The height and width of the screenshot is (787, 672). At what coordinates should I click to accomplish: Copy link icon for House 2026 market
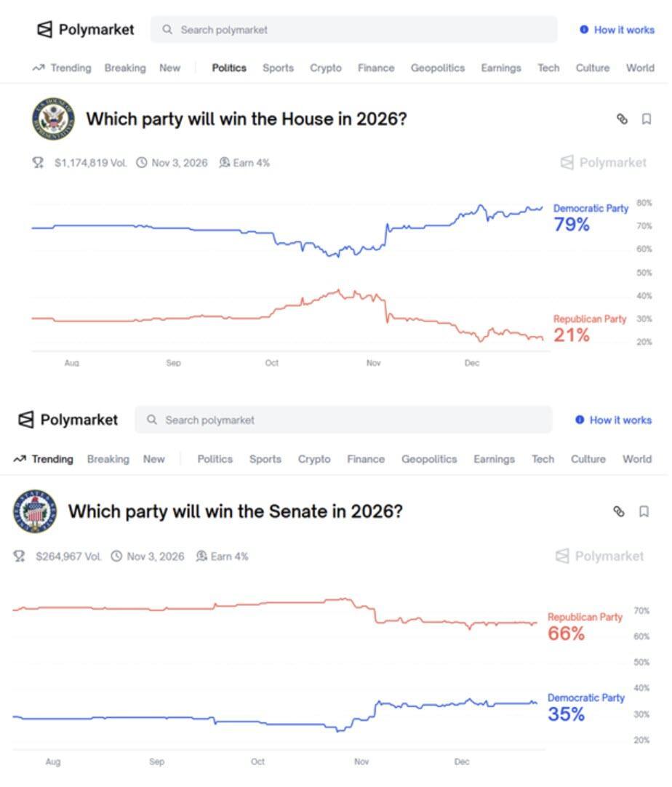coord(622,119)
